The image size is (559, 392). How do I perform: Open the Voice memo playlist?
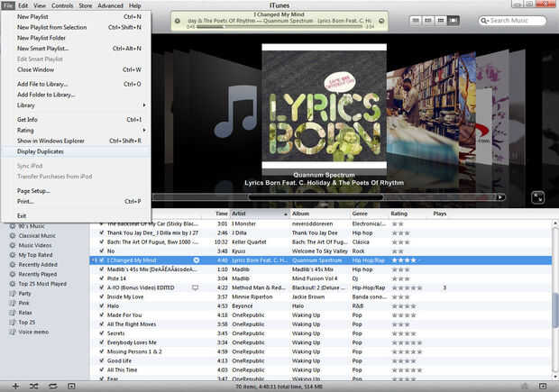(33, 332)
